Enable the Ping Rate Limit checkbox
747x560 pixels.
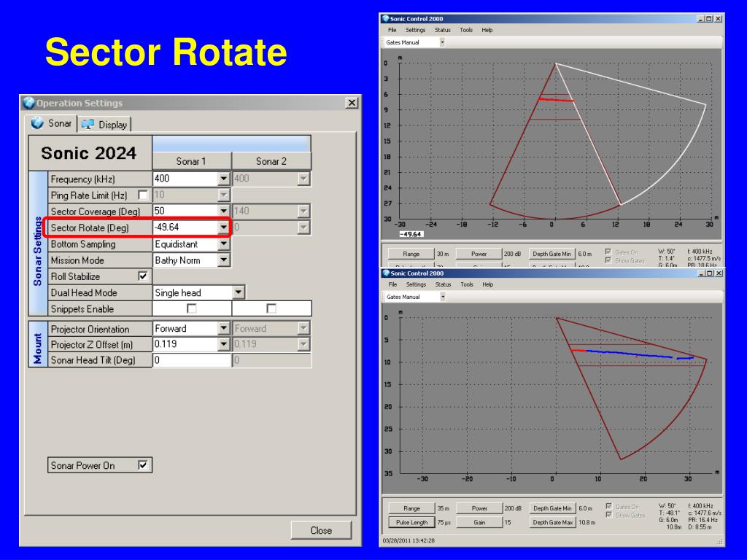[142, 195]
